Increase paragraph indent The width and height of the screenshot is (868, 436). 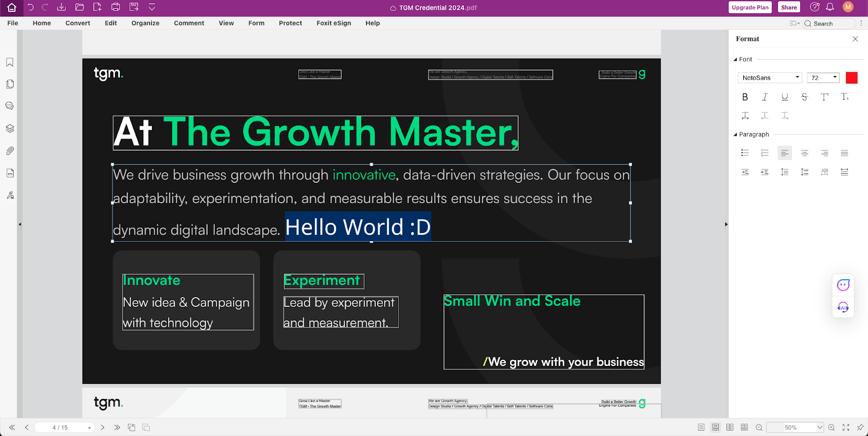(x=745, y=172)
